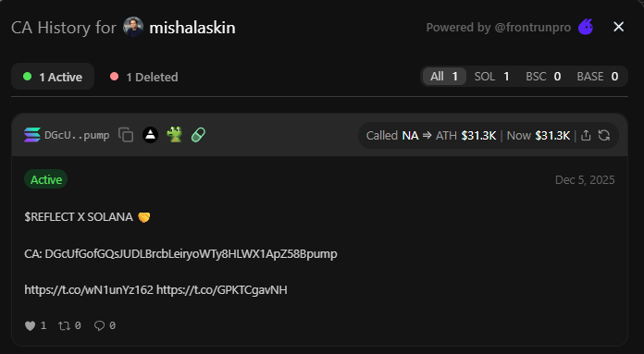This screenshot has width=644, height=354.
Task: Click the black triangle platform icon
Action: click(x=150, y=135)
